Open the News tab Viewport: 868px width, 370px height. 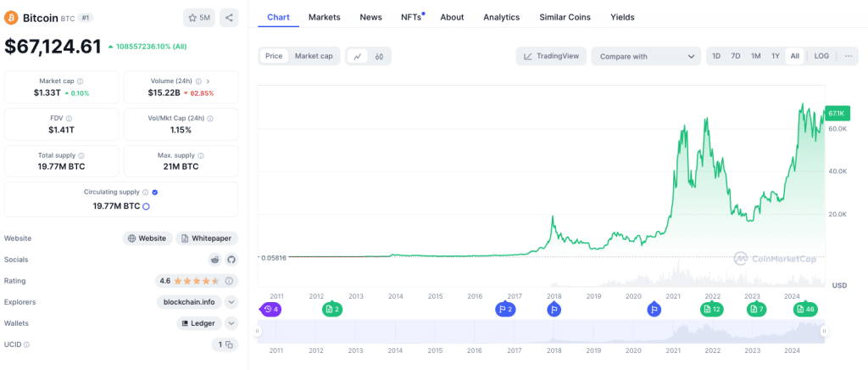pyautogui.click(x=371, y=17)
